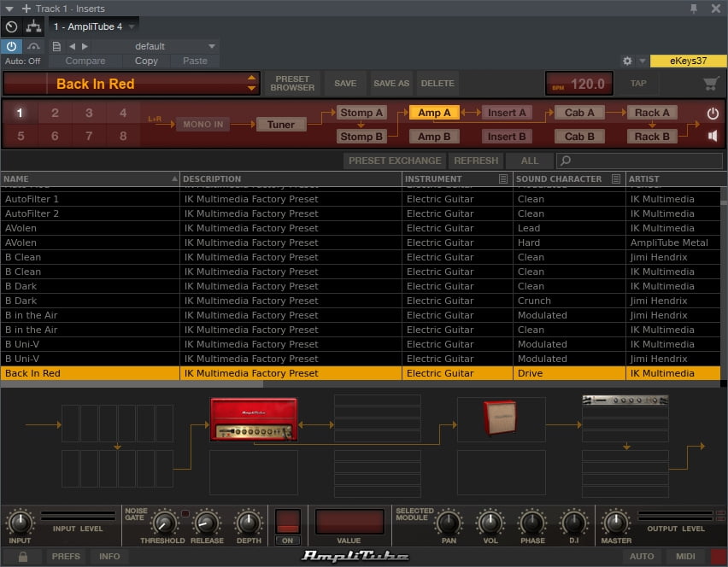Toggle the lock icon

(x=22, y=557)
